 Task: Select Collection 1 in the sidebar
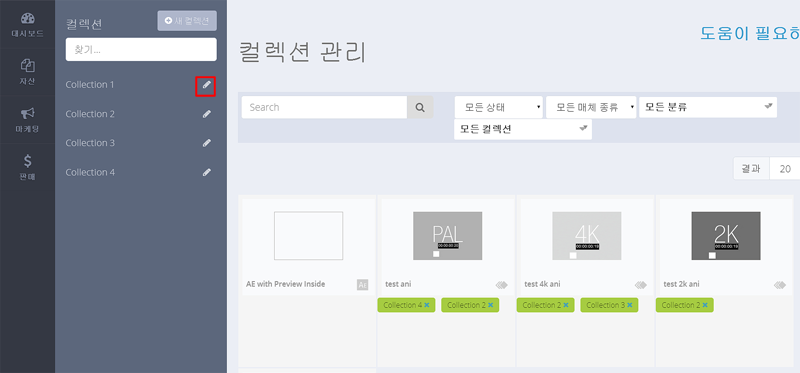point(90,85)
